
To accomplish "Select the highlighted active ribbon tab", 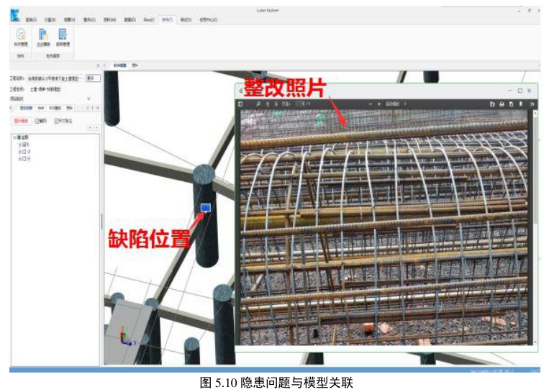I will point(167,19).
